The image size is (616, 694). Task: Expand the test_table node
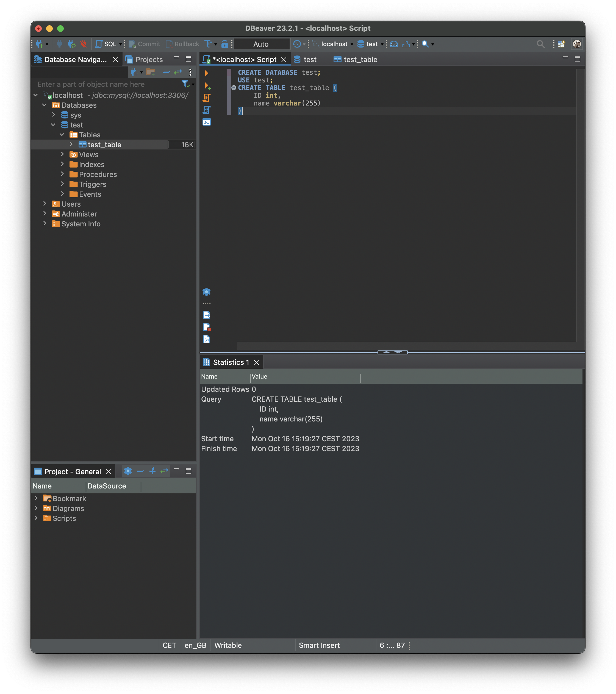click(x=71, y=144)
